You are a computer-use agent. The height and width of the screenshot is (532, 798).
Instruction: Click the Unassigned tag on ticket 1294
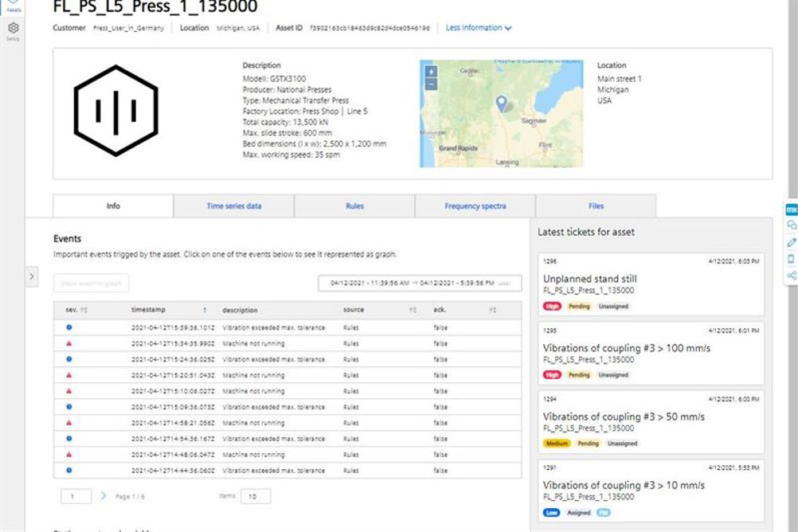coord(622,444)
